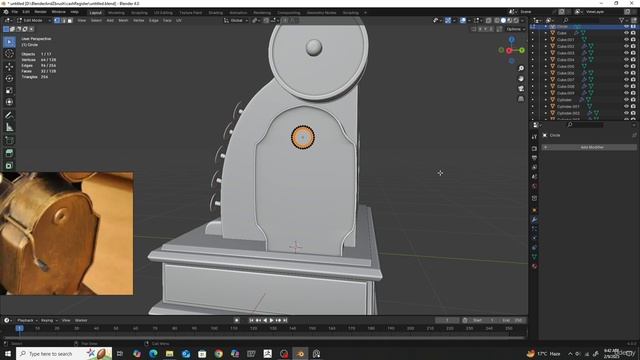The image size is (640, 360).
Task: Select the Cursor tool in toolbar
Action: [x=9, y=54]
